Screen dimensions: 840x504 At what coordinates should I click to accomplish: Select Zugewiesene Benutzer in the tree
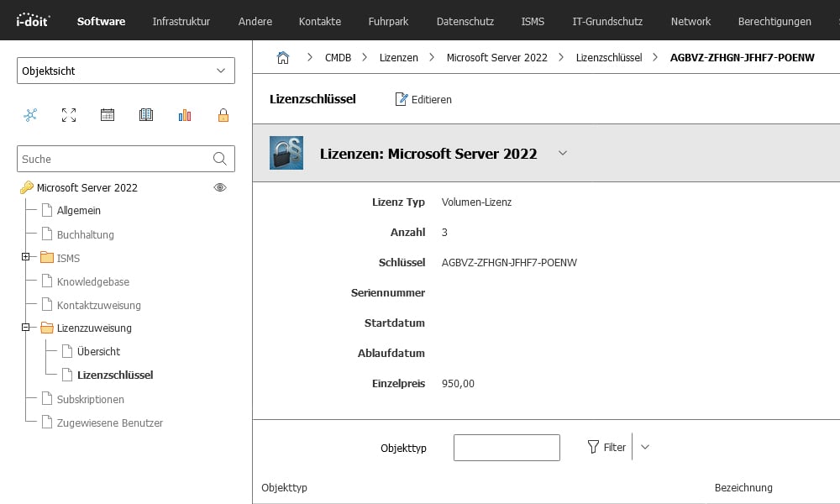click(110, 423)
